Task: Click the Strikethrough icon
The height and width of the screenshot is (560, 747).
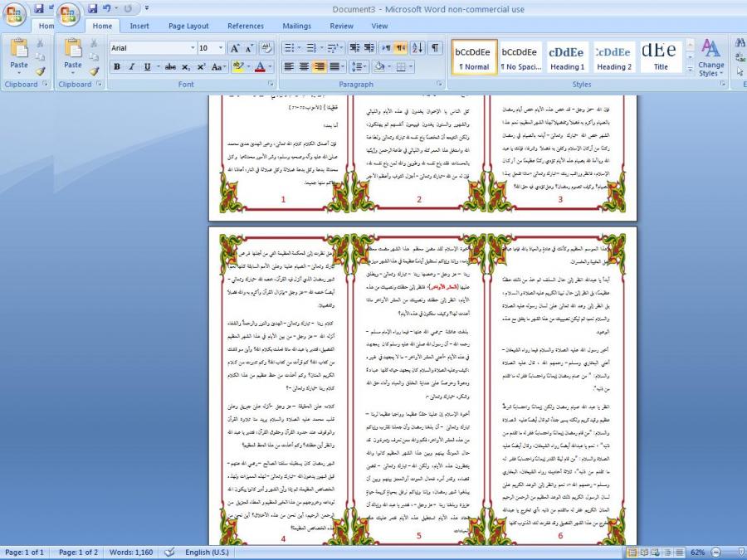Action: pyautogui.click(x=170, y=66)
